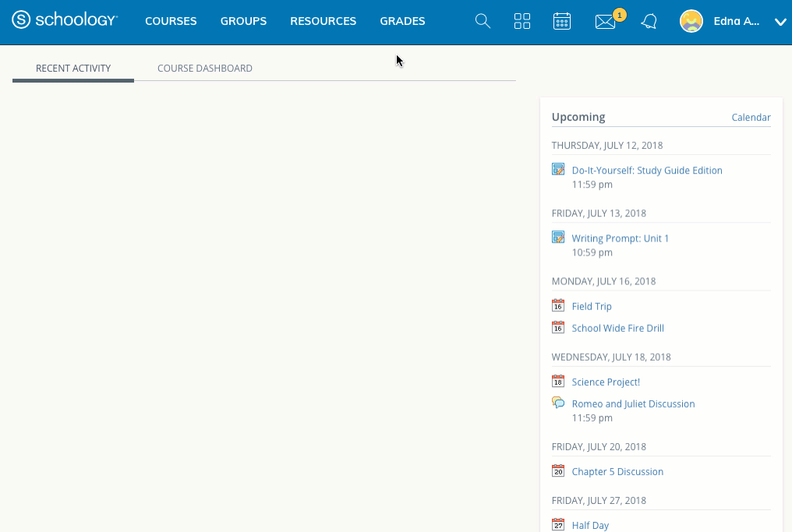The width and height of the screenshot is (792, 532).
Task: Click Edna's profile avatar
Action: [691, 22]
